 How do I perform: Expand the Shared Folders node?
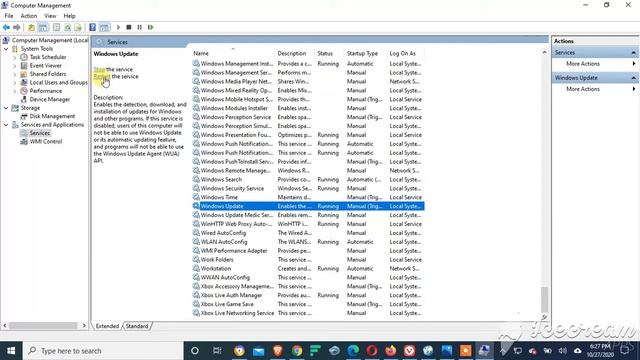coord(15,74)
